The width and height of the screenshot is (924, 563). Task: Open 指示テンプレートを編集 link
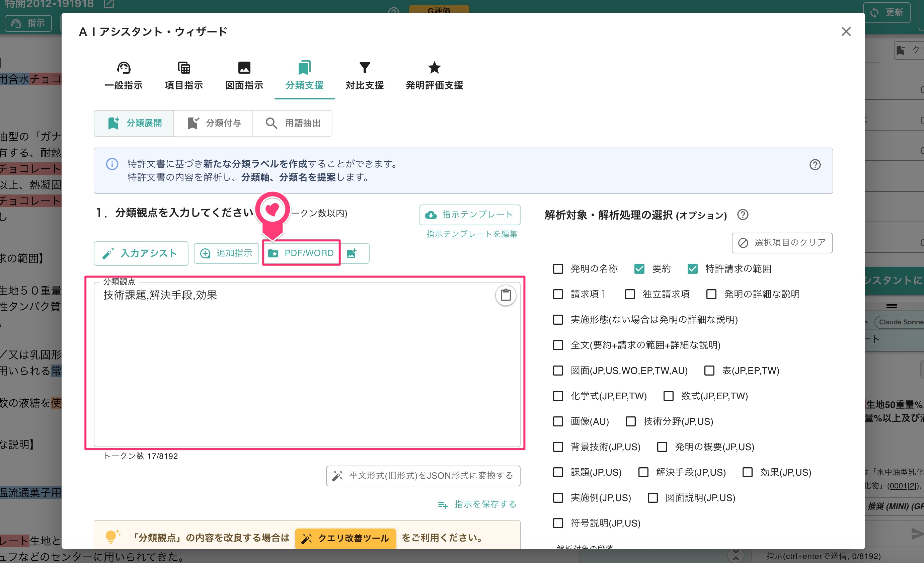tap(472, 234)
